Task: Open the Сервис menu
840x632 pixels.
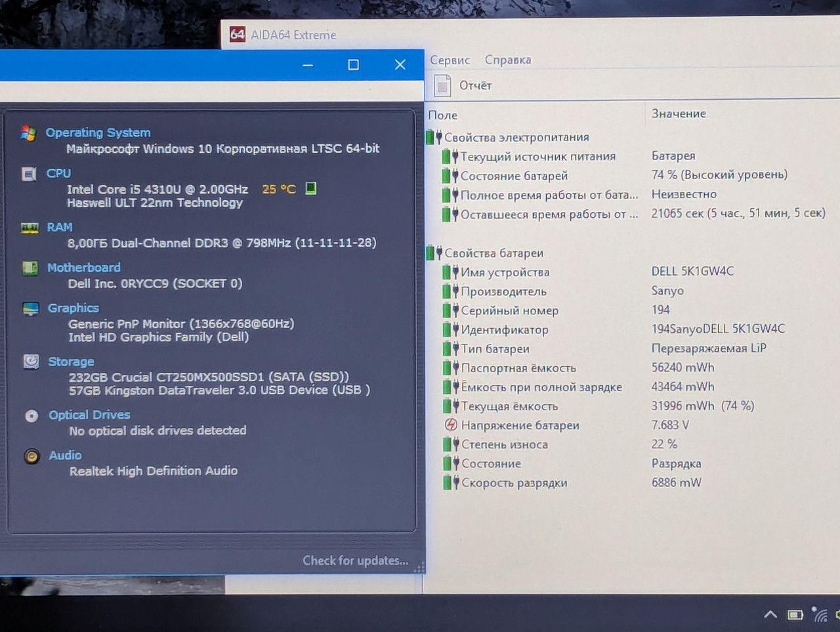Action: click(x=450, y=60)
